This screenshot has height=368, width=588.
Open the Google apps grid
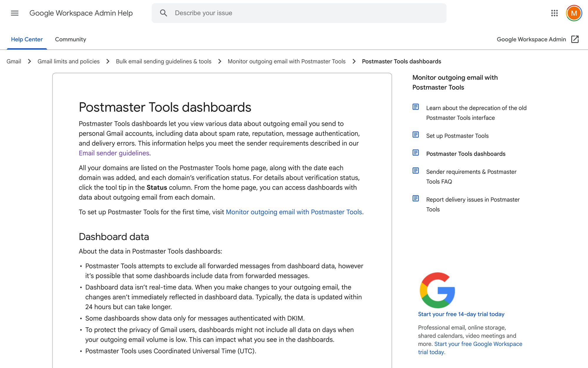(554, 13)
